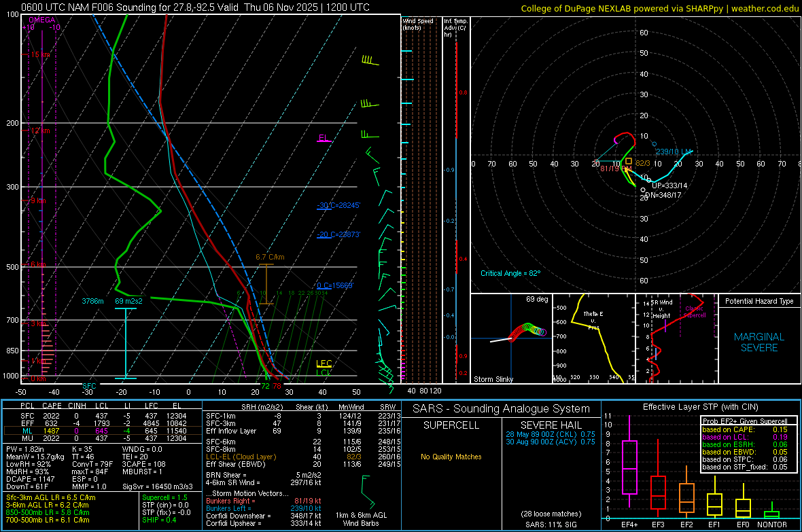The width and height of the screenshot is (802, 532).
Task: Click the 69 m2s2 label on the skew-T
Action: pyautogui.click(x=129, y=301)
